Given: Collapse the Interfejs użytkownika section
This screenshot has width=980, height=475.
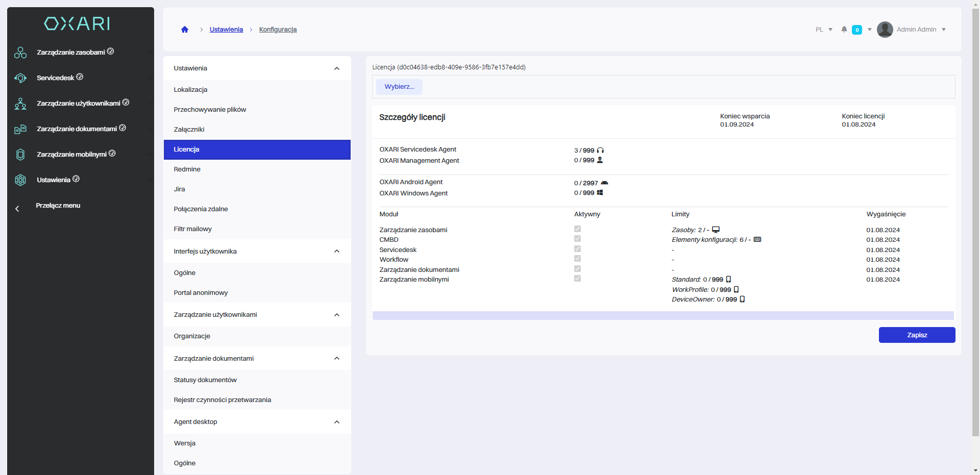Looking at the screenshot, I should point(337,251).
